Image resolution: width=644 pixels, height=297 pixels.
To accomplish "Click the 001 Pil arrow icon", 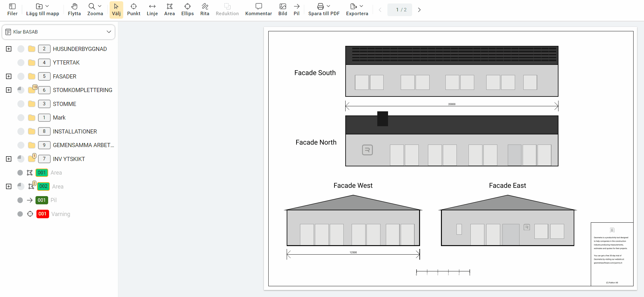I will 30,200.
